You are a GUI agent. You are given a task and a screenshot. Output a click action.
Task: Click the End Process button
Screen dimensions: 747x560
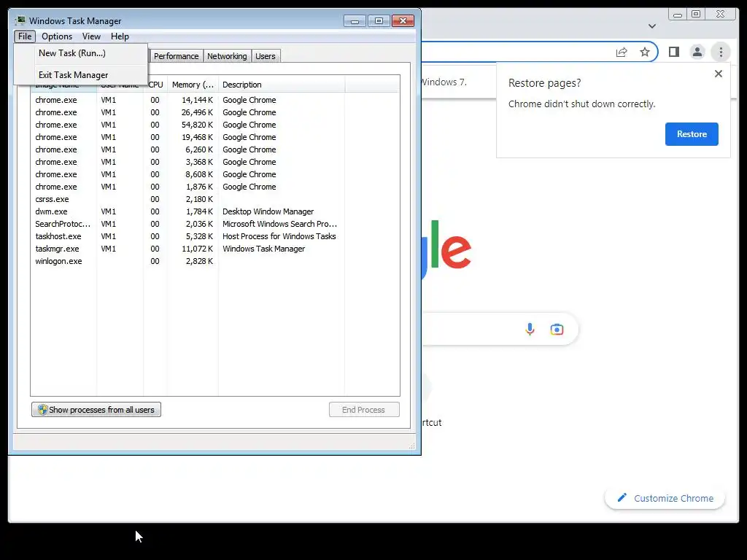tap(364, 410)
